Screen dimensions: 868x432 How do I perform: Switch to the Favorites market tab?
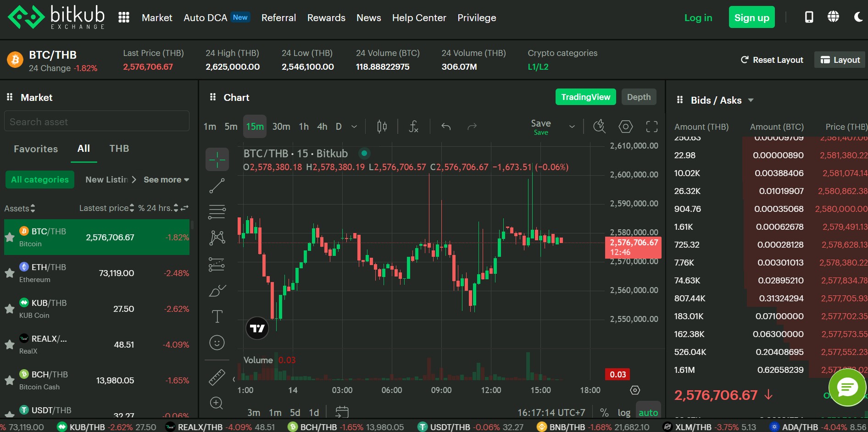click(x=36, y=149)
